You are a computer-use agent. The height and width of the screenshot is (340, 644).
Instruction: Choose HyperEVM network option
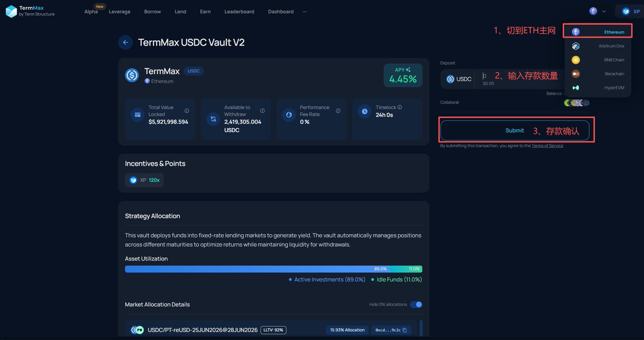598,88
